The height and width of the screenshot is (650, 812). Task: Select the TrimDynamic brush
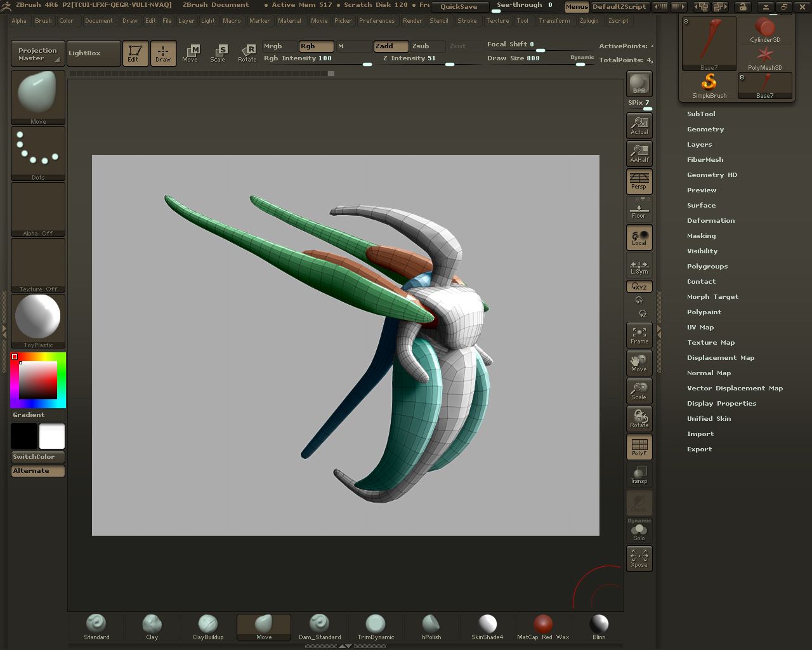pos(376,627)
